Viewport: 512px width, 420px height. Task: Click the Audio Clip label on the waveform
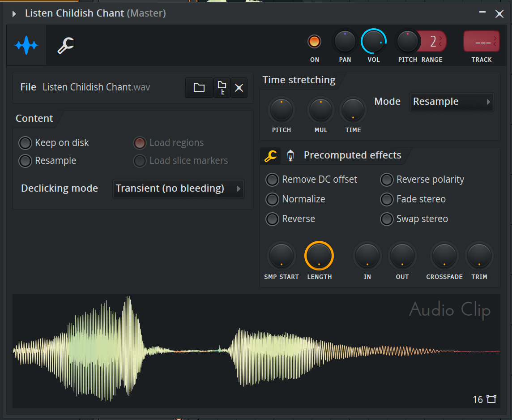[450, 309]
